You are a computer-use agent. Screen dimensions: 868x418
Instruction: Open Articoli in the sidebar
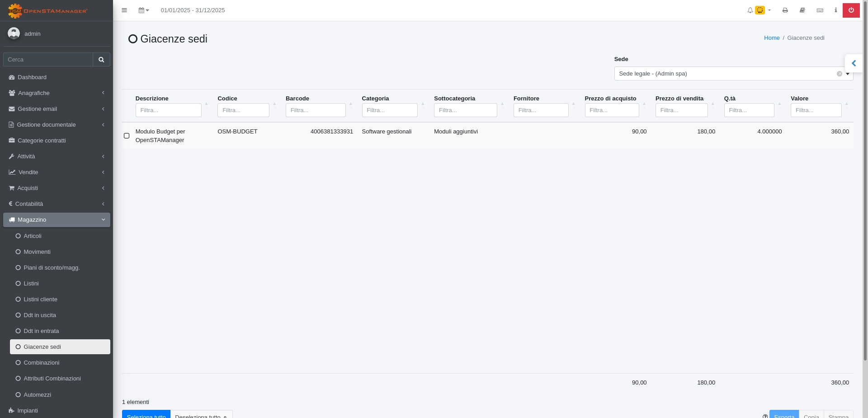pyautogui.click(x=33, y=236)
